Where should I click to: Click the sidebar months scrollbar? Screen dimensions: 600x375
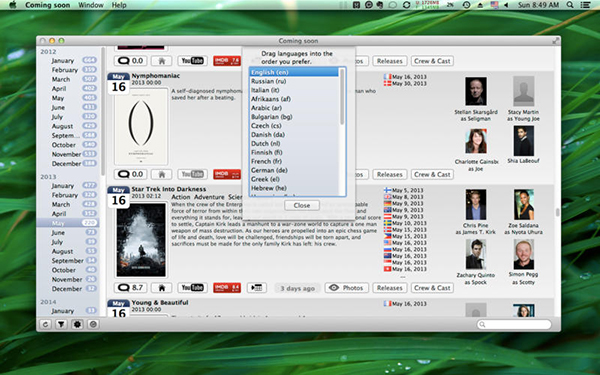coord(102,111)
